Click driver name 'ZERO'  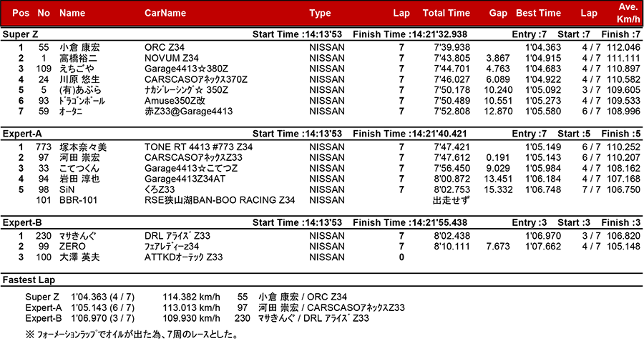[73, 247]
